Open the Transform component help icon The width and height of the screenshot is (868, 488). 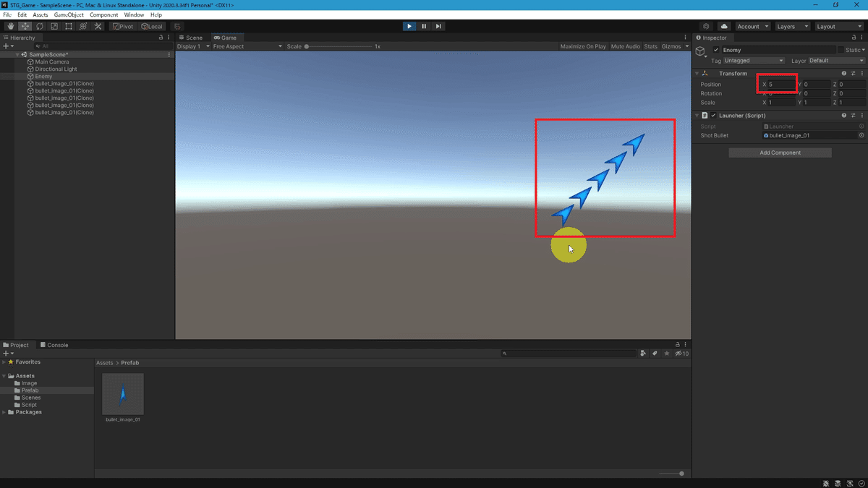point(843,74)
